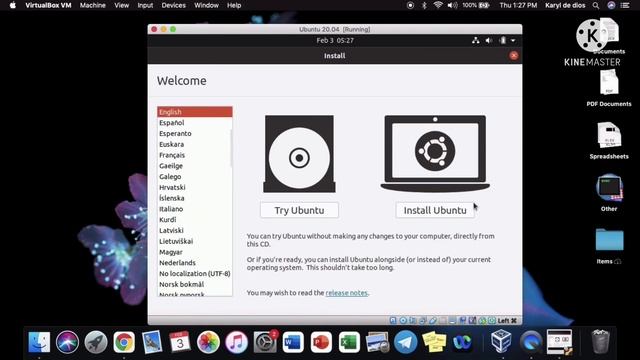Select Esperanto in the language list
The width and height of the screenshot is (640, 360).
[195, 133]
